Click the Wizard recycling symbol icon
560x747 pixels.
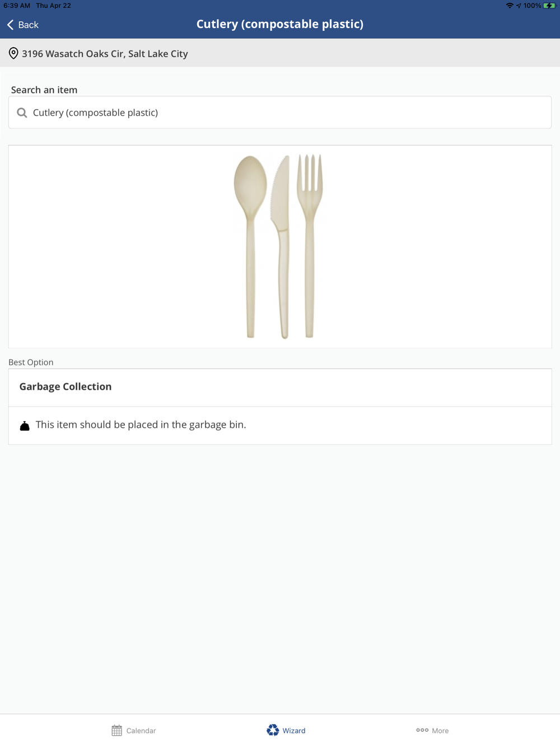(273, 730)
